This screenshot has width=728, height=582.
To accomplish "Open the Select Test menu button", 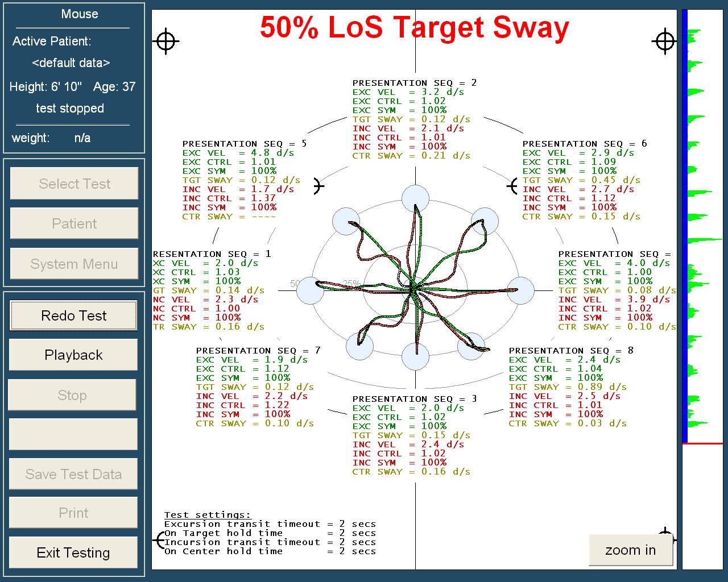I will pyautogui.click(x=74, y=184).
